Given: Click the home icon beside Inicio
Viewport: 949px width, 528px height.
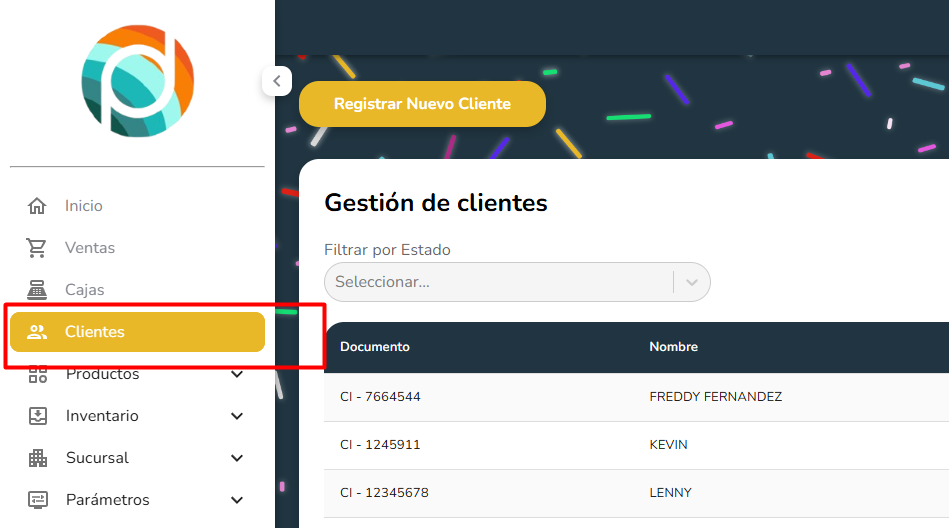Looking at the screenshot, I should [x=37, y=206].
